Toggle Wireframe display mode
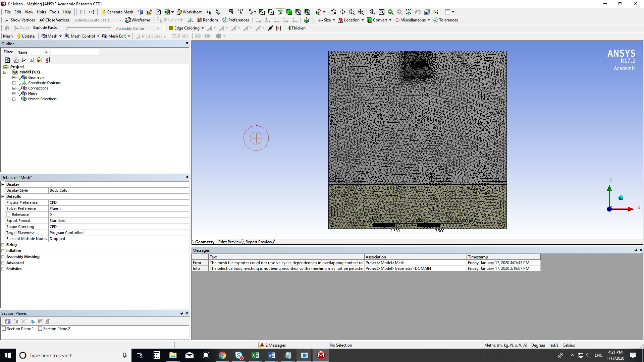Screen dimensions: 644x362 coord(138,20)
